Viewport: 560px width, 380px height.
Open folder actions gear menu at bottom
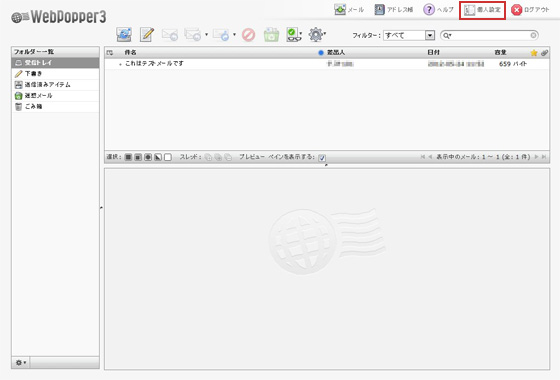(21, 362)
